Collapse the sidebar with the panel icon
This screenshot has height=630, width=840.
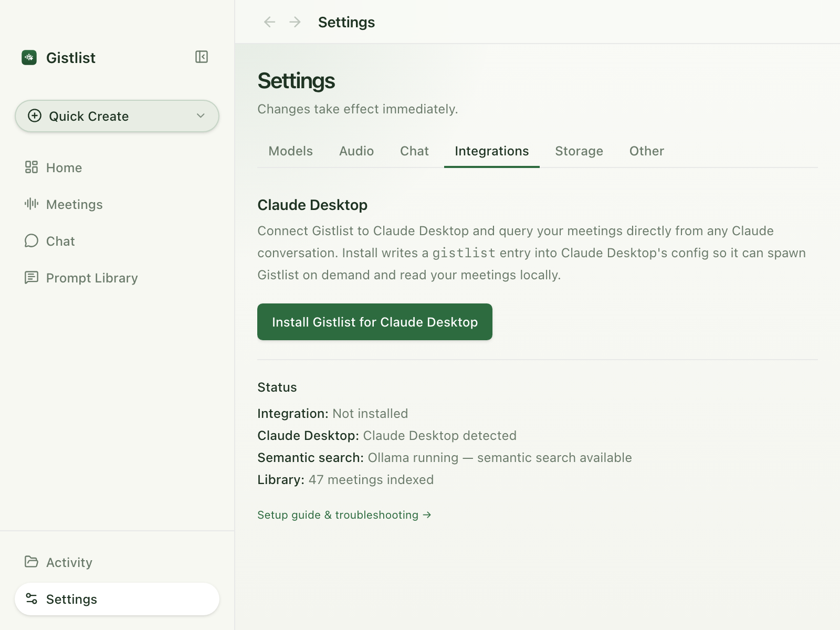(202, 57)
